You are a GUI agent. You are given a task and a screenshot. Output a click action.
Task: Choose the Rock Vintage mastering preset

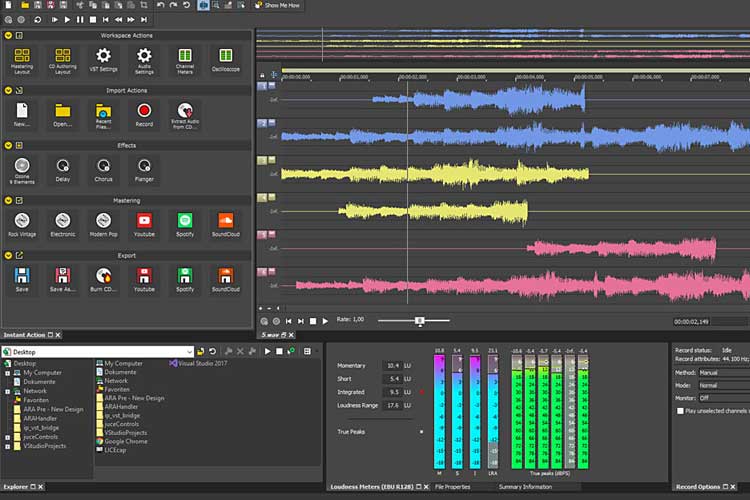click(x=22, y=225)
